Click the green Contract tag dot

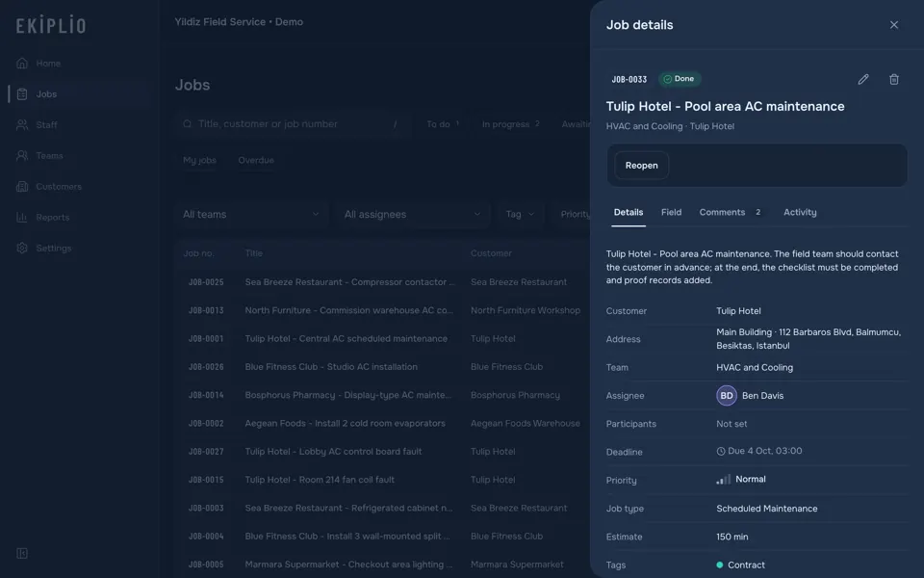pyautogui.click(x=720, y=565)
